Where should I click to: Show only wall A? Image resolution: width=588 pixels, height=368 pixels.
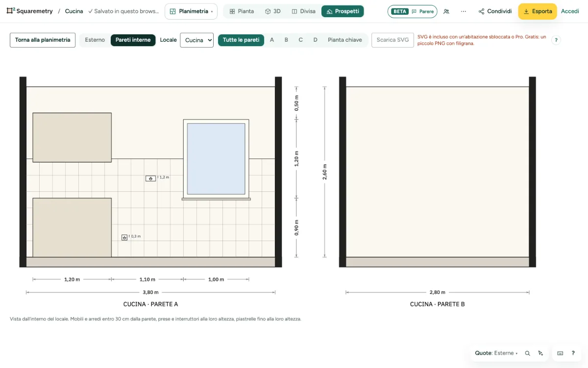pos(272,40)
